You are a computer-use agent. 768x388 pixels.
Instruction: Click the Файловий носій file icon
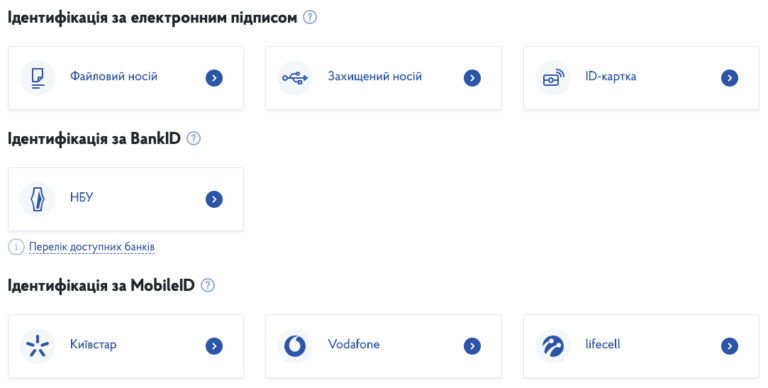coord(37,78)
